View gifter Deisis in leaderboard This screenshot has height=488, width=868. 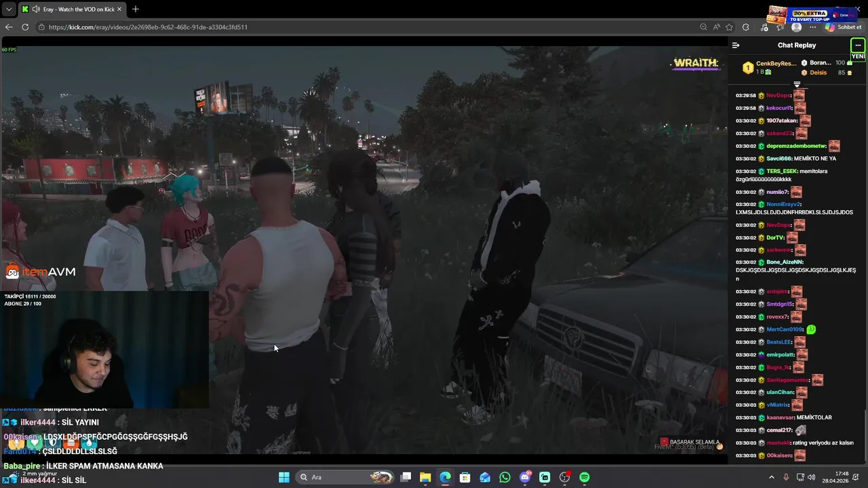818,73
